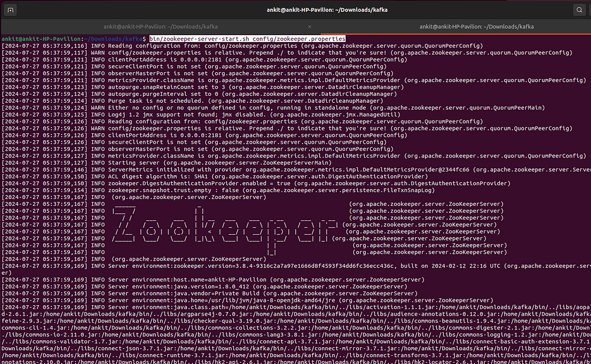Click the 'Log4j 1.2 jmx support not found' line

pyautogui.click(x=201, y=115)
